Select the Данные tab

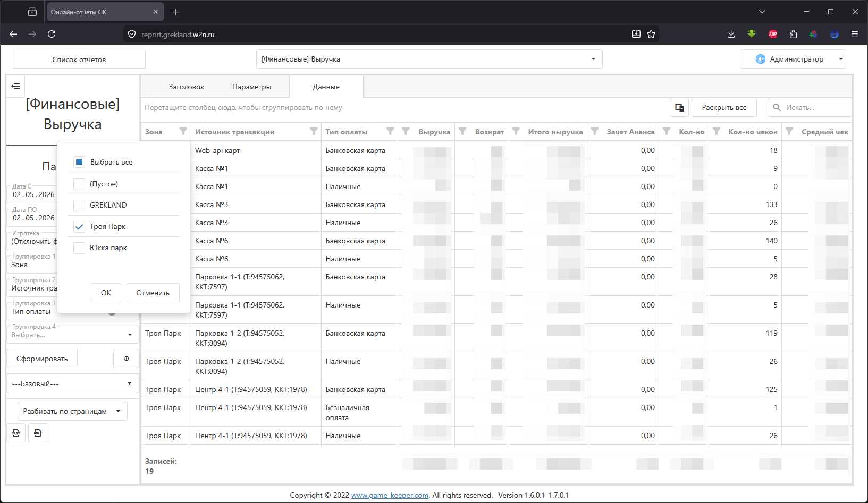(x=326, y=87)
